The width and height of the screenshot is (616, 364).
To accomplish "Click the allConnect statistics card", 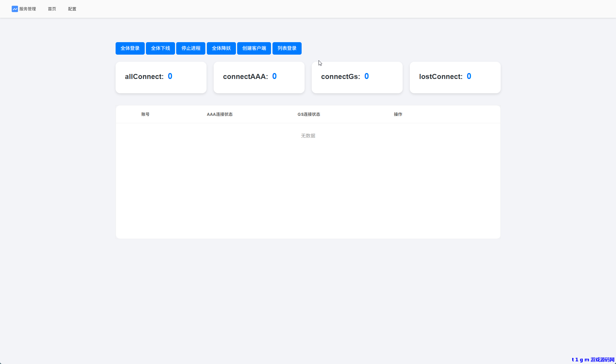I will click(161, 77).
